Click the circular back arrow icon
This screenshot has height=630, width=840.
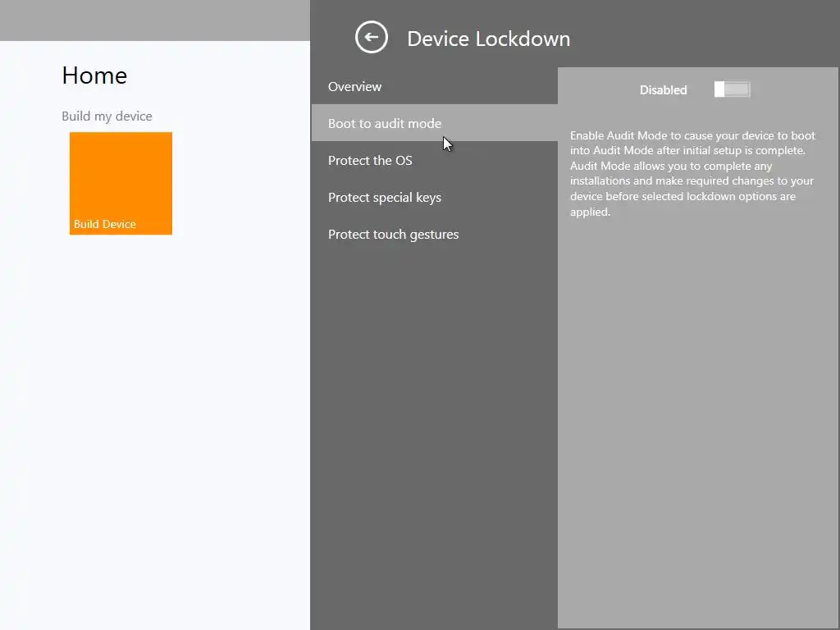(x=371, y=38)
